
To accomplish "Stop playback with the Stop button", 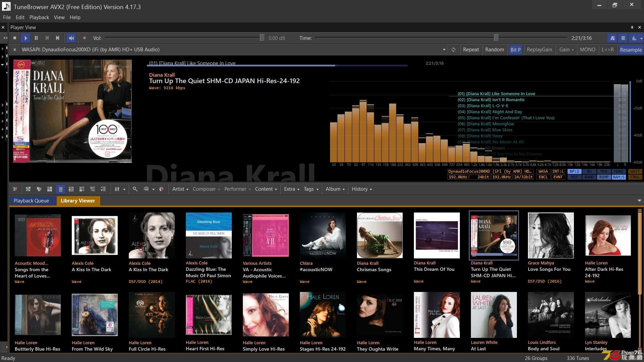I will pyautogui.click(x=15, y=38).
